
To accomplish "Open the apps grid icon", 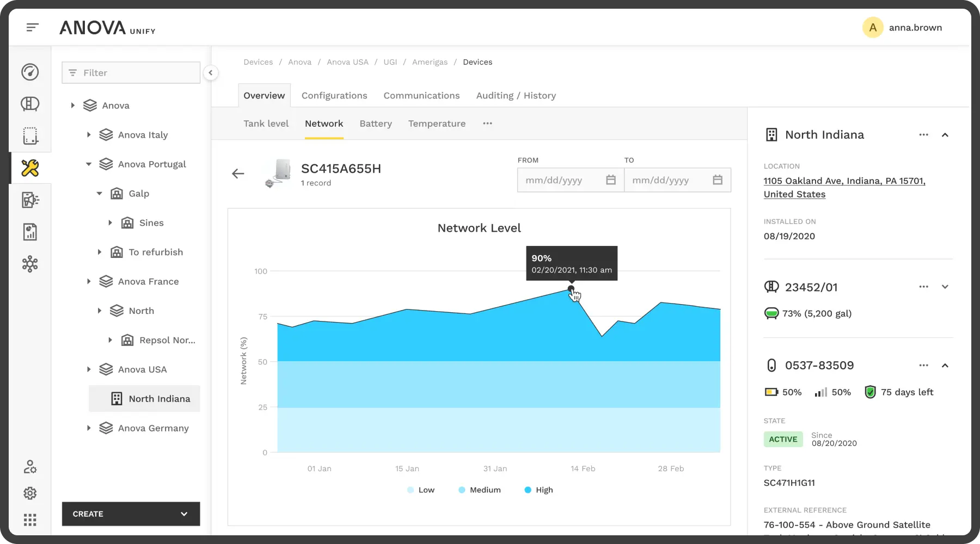I will pyautogui.click(x=30, y=520).
